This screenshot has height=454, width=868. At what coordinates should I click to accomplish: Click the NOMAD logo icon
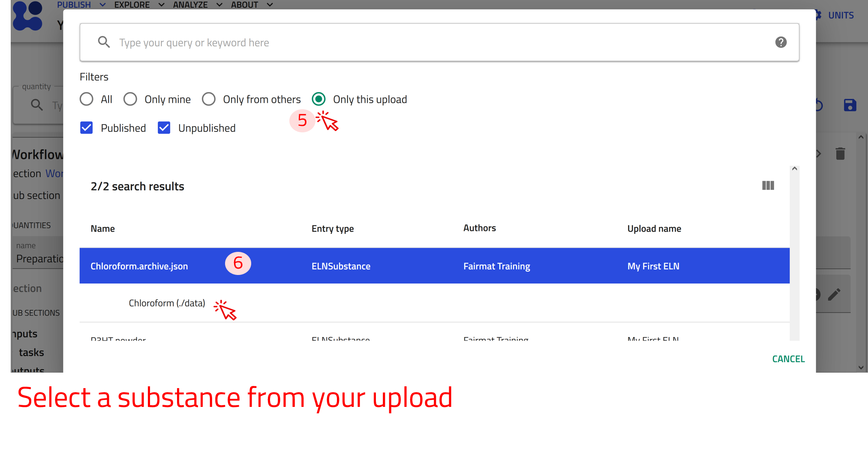(28, 16)
